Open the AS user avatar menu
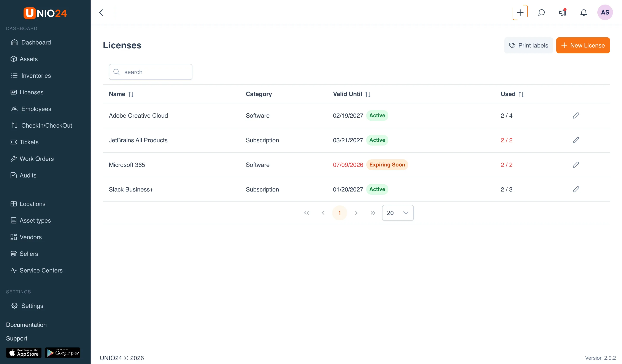622x364 pixels. point(605,12)
